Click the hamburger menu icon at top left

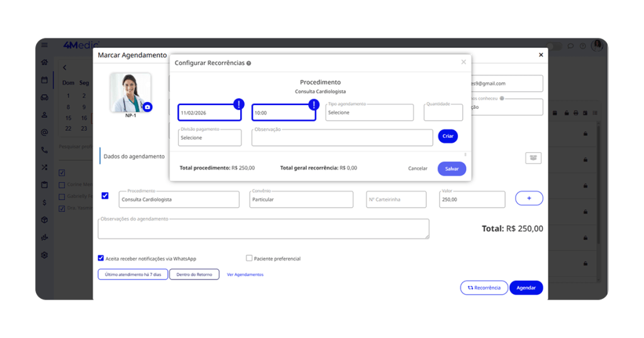(45, 45)
